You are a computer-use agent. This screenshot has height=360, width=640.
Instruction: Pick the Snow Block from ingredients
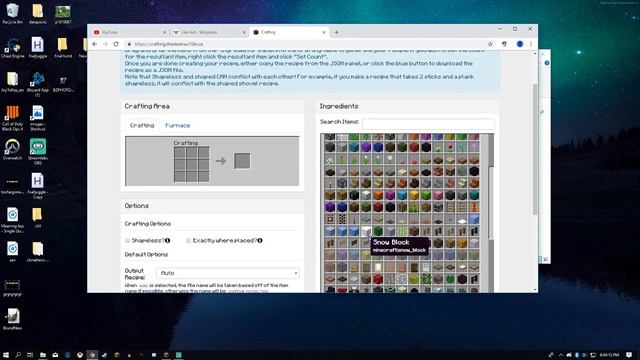pyautogui.click(x=366, y=231)
